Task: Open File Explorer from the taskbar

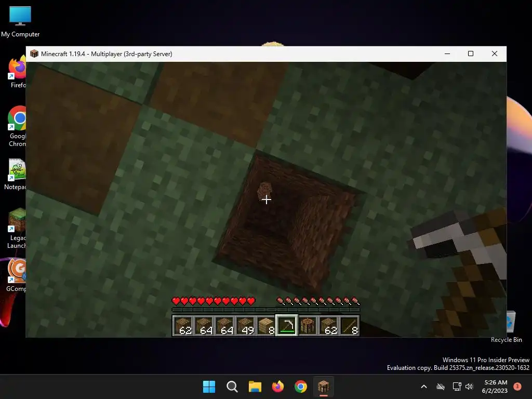Action: pyautogui.click(x=255, y=387)
